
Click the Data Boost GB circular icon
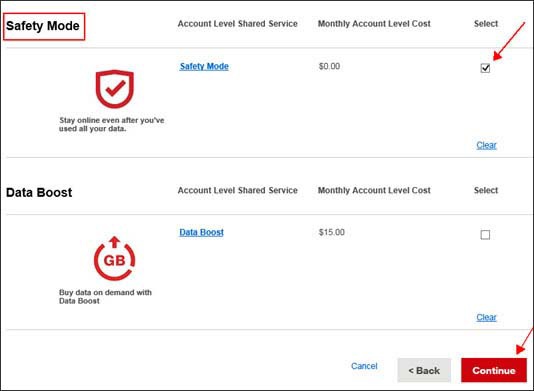[114, 259]
